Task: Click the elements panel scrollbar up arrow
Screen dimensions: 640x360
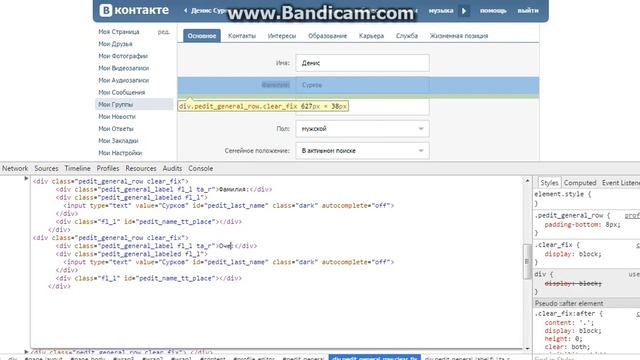Action: pyautogui.click(x=527, y=180)
